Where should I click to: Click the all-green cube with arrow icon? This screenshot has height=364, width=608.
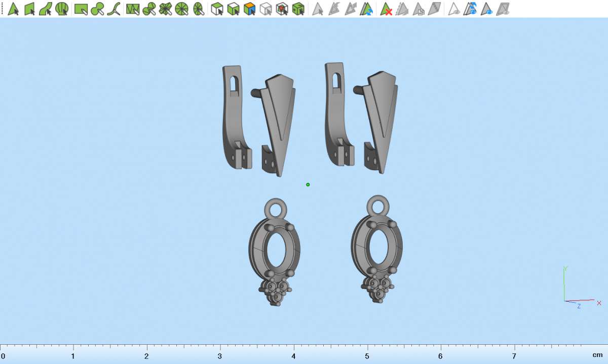299,9
